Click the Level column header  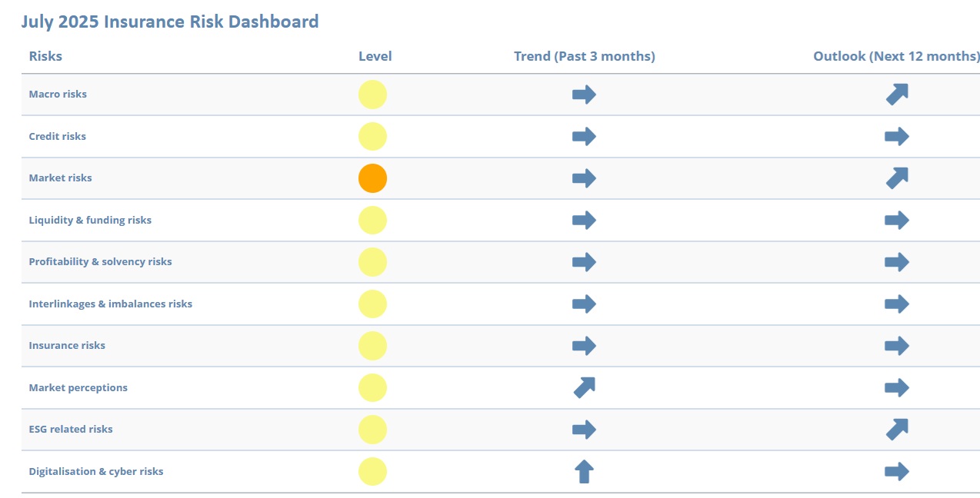375,56
